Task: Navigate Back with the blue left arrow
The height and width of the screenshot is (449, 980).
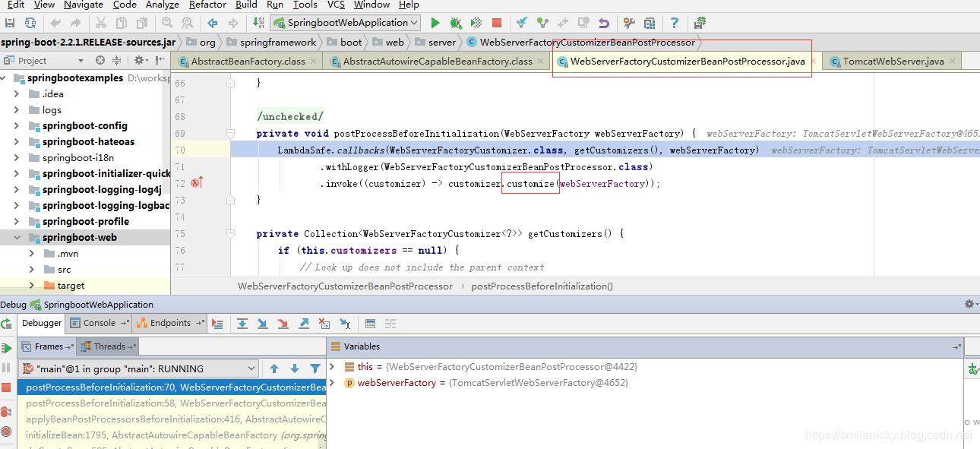Action: point(213,23)
